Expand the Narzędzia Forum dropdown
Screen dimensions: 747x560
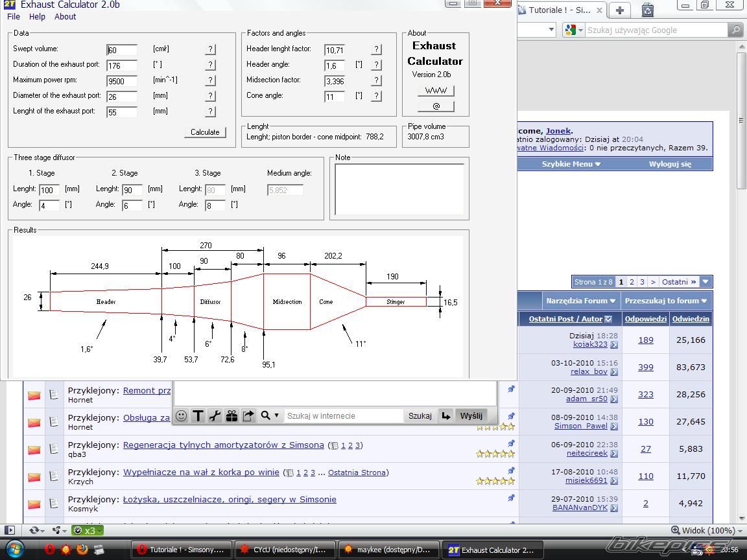click(581, 301)
